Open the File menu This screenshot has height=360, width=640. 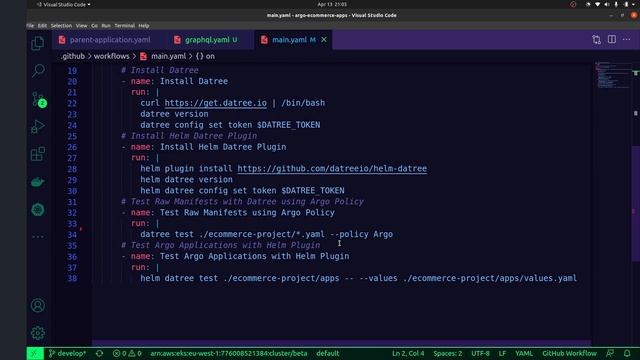(x=30, y=26)
